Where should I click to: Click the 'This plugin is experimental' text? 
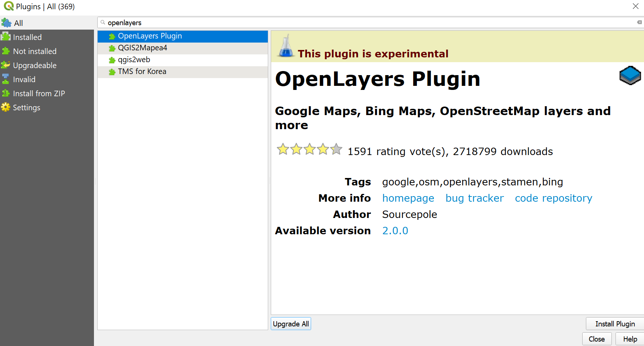click(373, 54)
